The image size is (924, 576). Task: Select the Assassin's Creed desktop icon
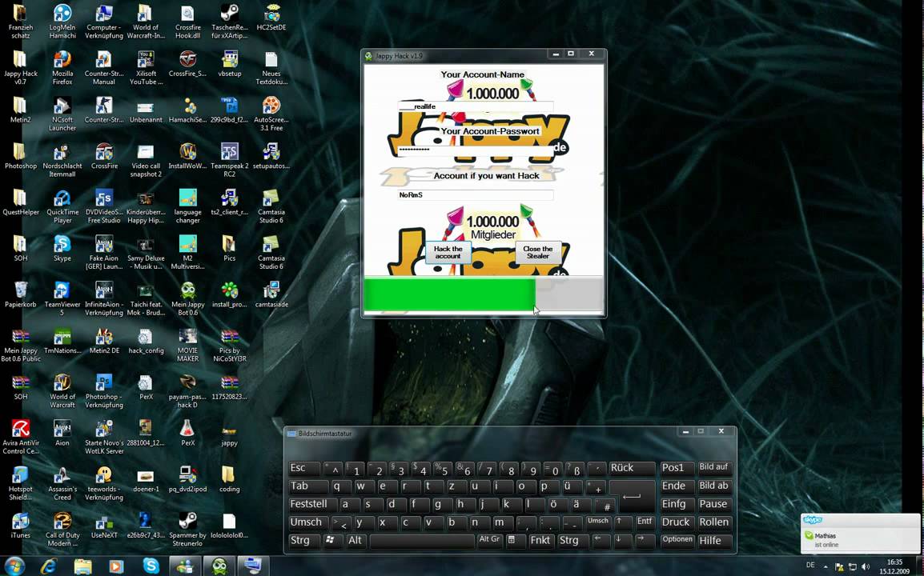pyautogui.click(x=62, y=483)
